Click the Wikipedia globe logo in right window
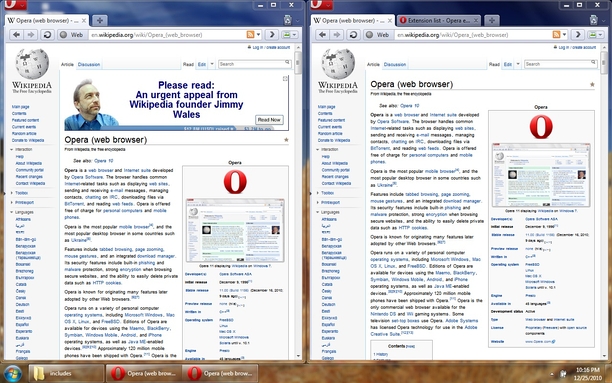612x383 pixels. (338, 64)
